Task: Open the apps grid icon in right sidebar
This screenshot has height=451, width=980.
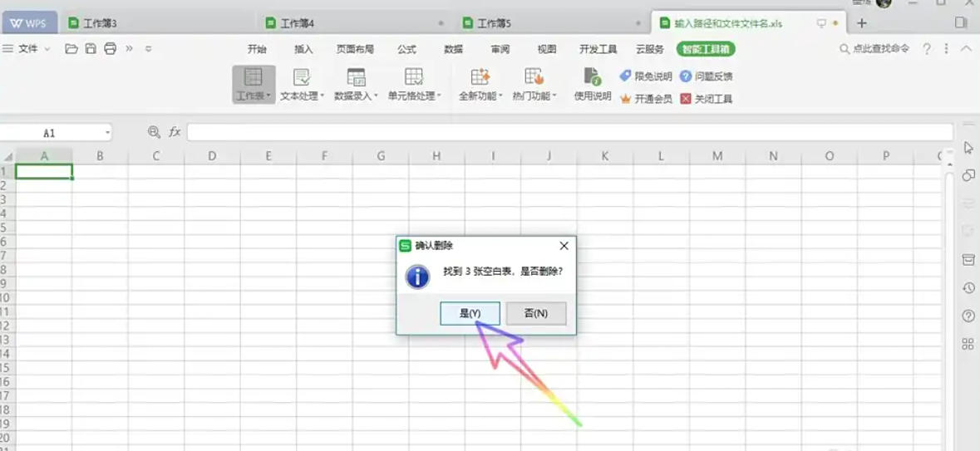Action: tap(968, 344)
